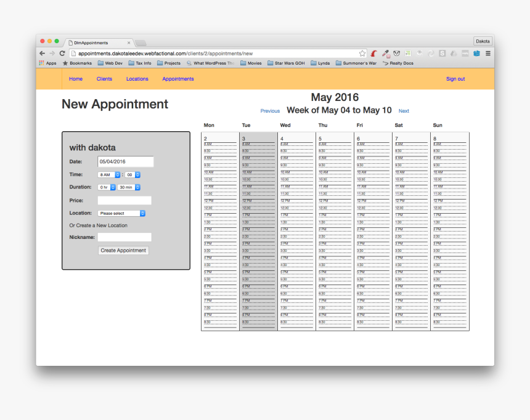Open the Apps grid in bookmarks bar

(x=47, y=63)
